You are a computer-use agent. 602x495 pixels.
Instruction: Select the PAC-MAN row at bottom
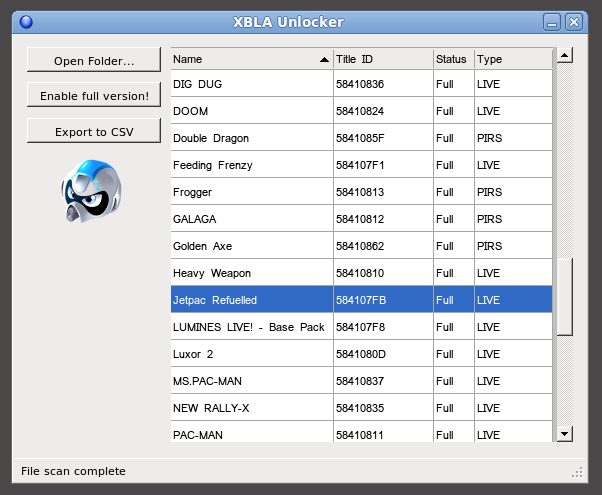coord(362,432)
